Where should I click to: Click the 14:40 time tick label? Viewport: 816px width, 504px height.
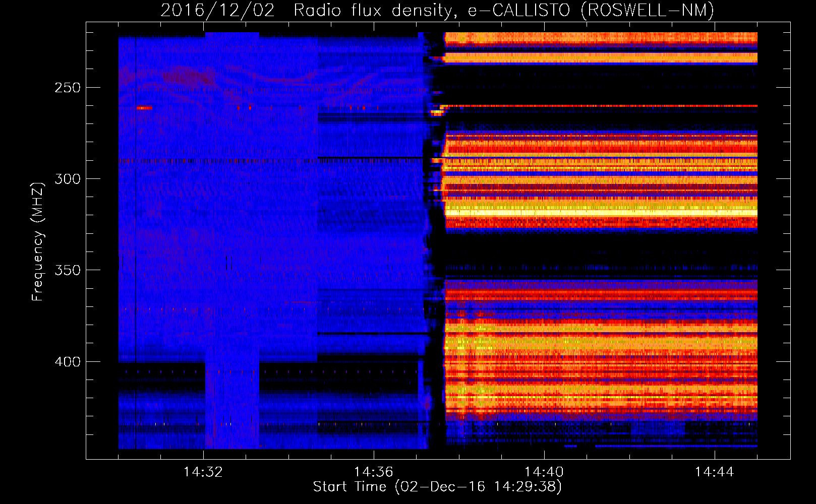(544, 472)
